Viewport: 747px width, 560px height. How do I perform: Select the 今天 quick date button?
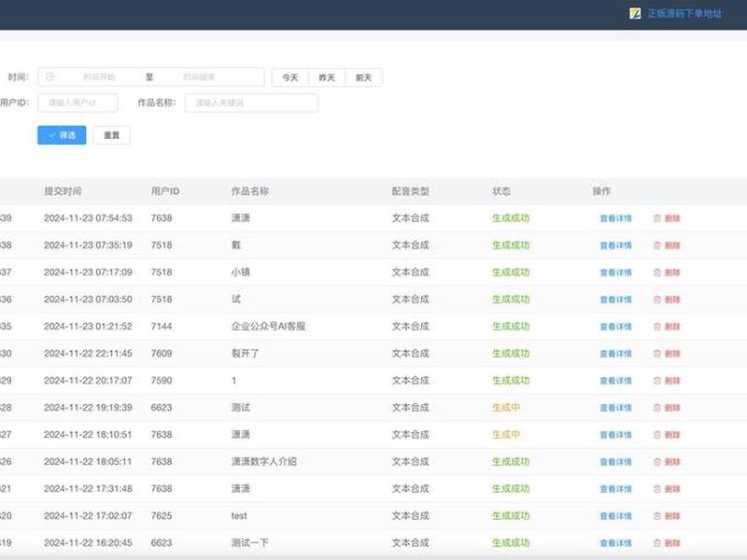[290, 77]
